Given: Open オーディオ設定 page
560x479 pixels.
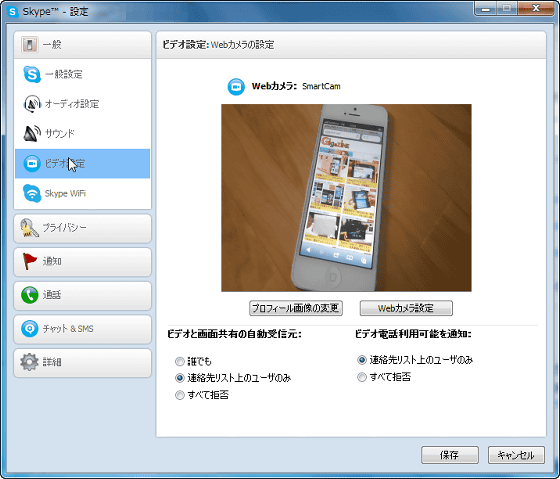Looking at the screenshot, I should [82, 104].
